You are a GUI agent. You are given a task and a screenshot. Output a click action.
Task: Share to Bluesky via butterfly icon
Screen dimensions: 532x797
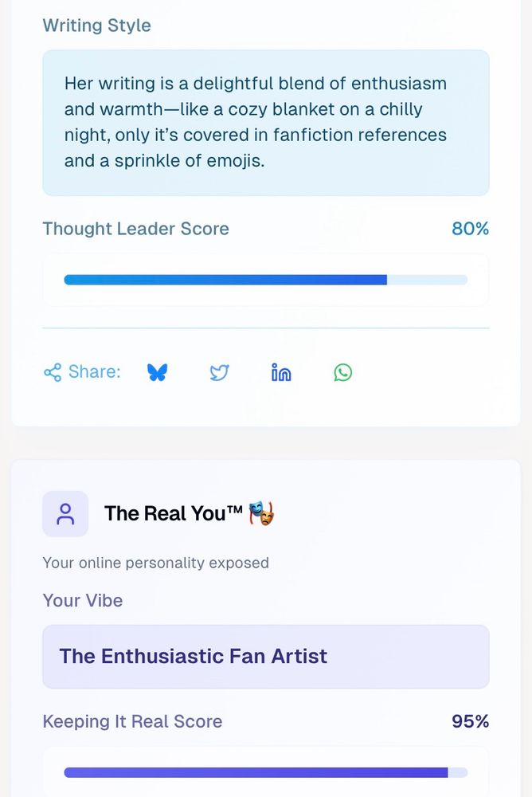point(157,372)
